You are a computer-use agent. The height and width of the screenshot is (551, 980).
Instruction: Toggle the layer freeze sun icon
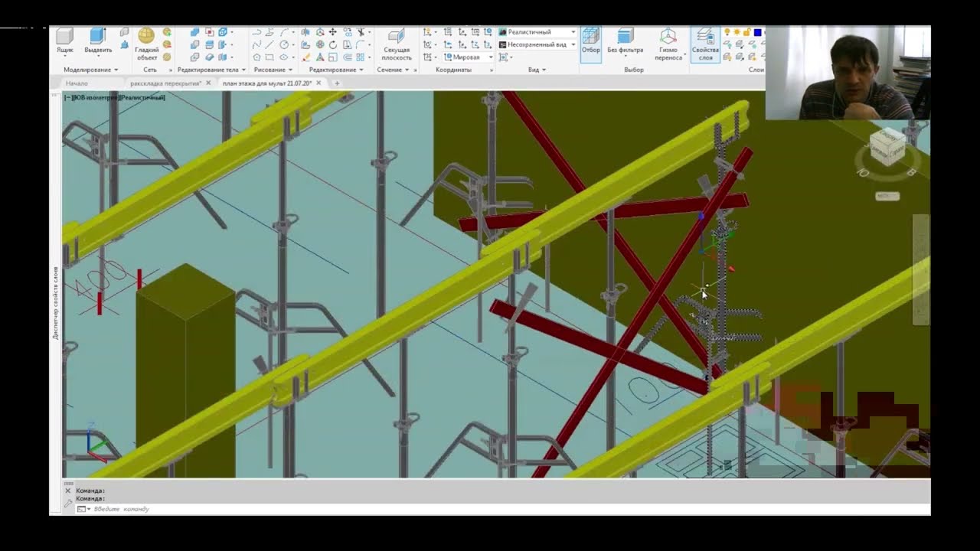pos(737,32)
